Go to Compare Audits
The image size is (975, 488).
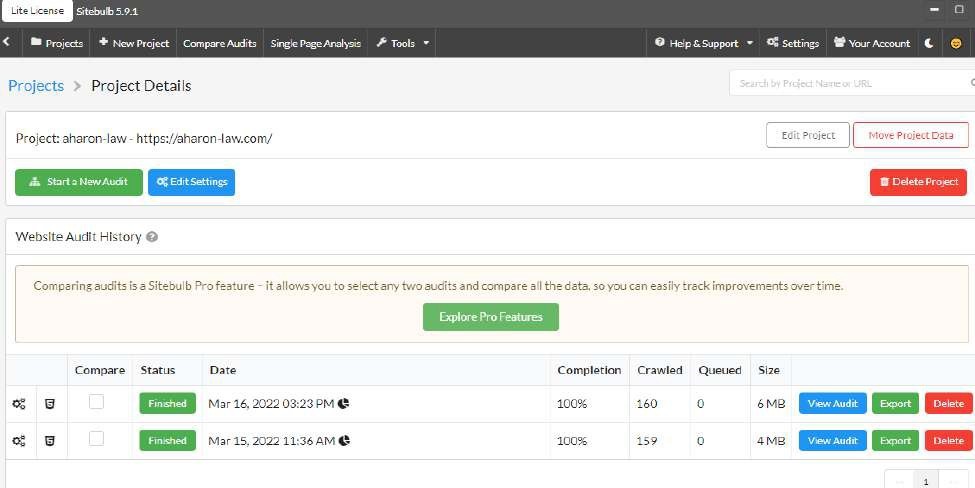coord(219,43)
